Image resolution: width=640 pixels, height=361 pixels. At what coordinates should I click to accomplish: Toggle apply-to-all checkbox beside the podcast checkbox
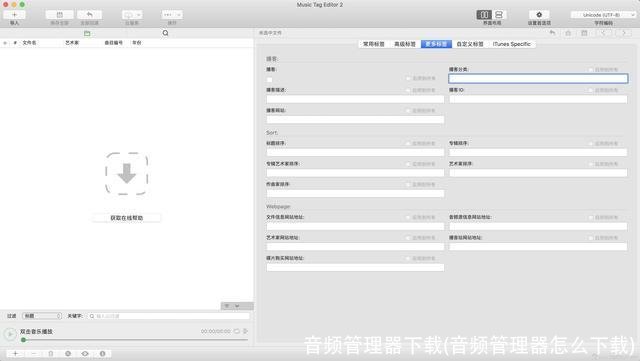click(x=408, y=78)
